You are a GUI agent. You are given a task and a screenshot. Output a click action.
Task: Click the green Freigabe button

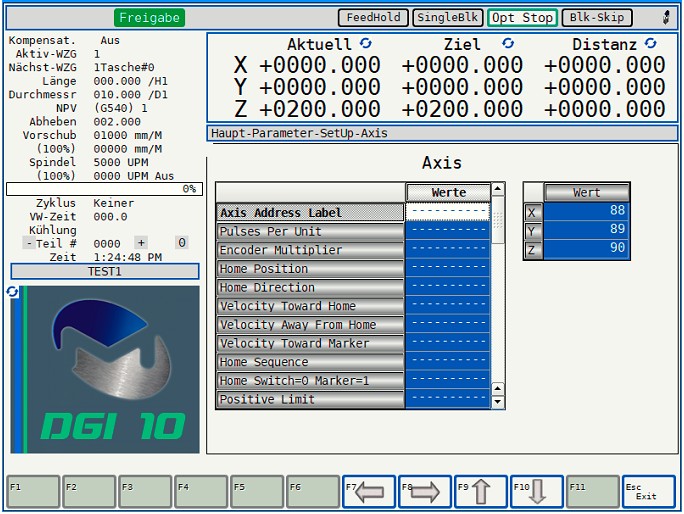(149, 18)
